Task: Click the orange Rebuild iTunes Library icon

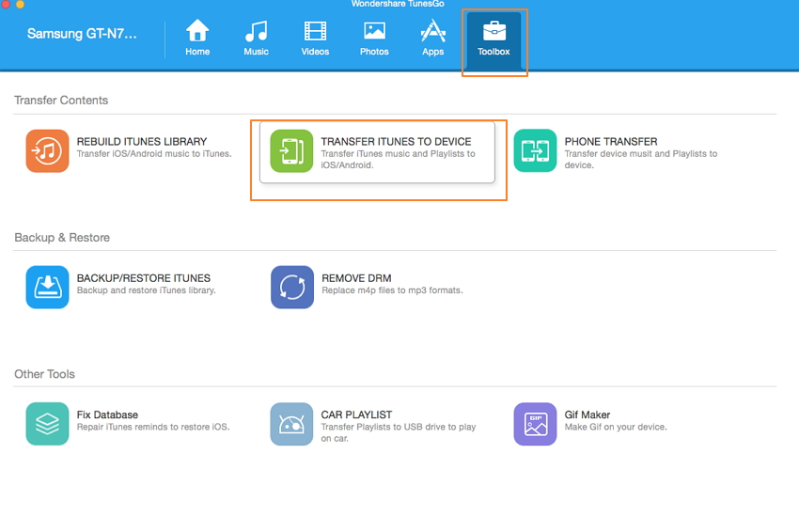Action: [x=47, y=151]
